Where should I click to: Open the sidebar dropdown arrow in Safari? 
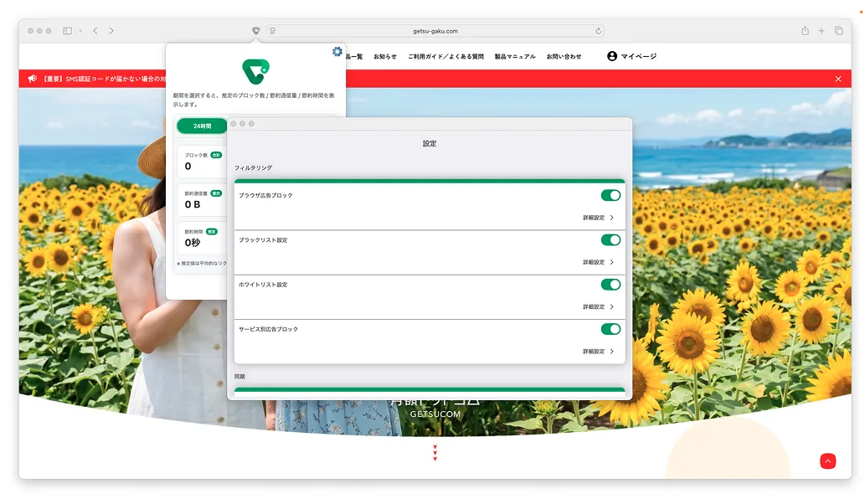tap(80, 31)
